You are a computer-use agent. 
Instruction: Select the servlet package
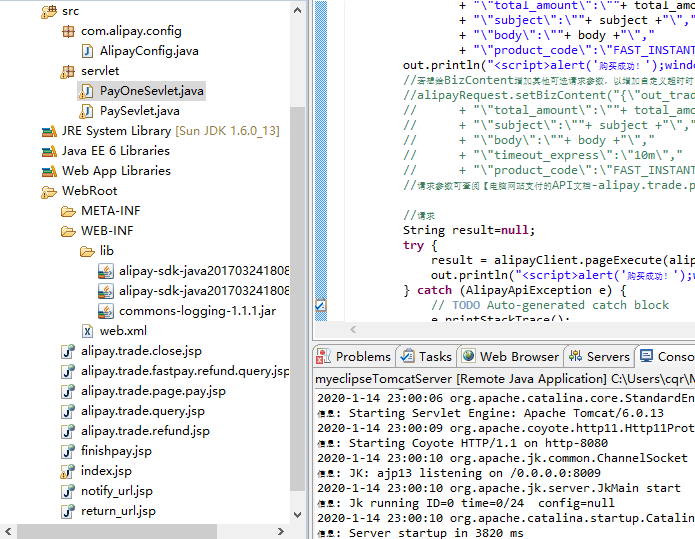tap(100, 71)
